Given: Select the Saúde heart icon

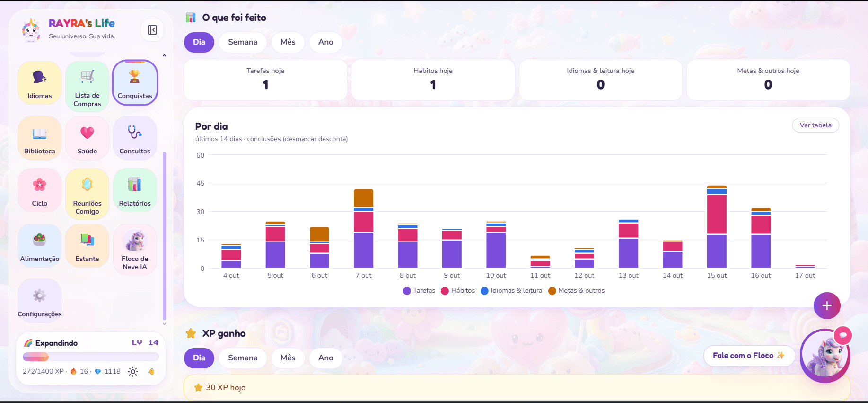Looking at the screenshot, I should [88, 138].
